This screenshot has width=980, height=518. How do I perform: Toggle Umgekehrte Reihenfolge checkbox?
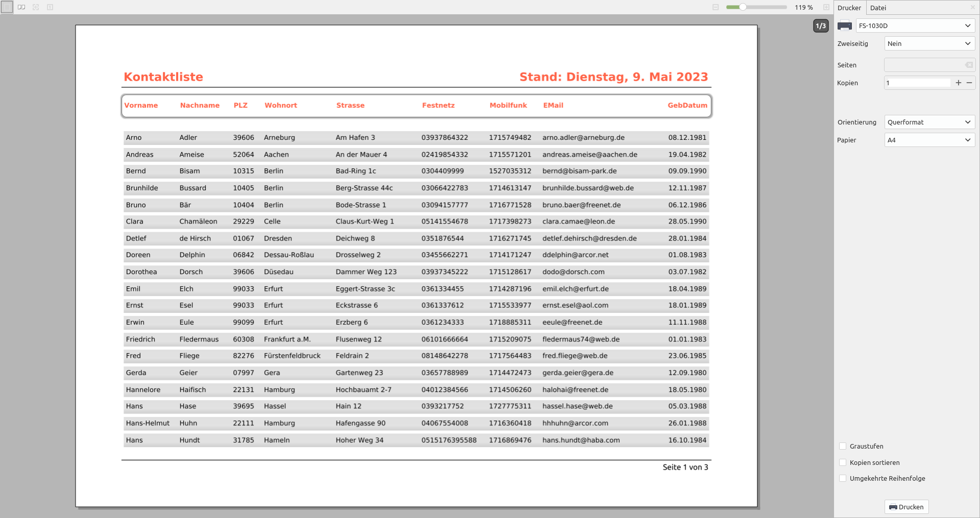point(843,478)
